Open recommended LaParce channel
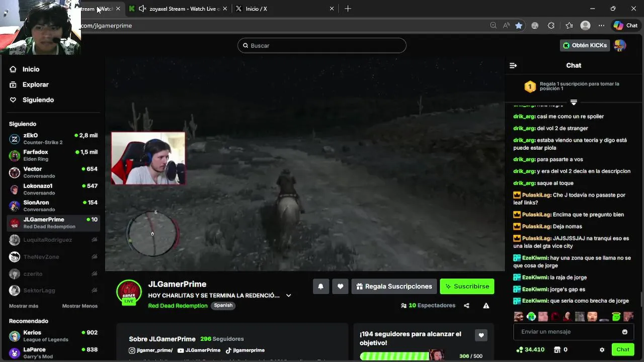This screenshot has height=362, width=644. (x=53, y=353)
